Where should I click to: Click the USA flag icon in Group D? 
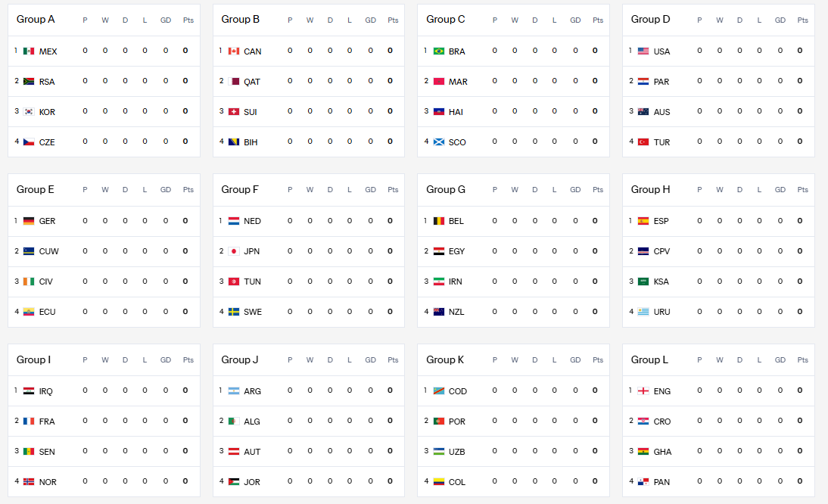644,51
